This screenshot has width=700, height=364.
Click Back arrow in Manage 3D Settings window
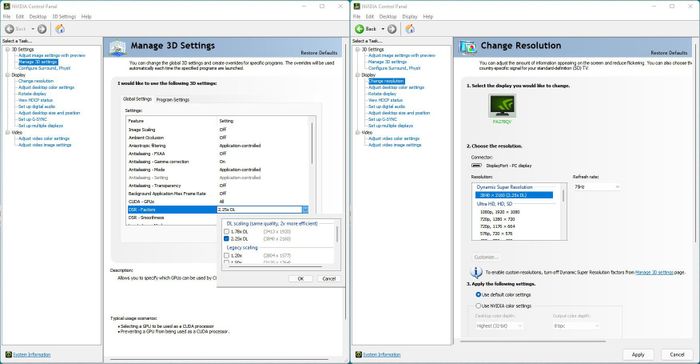(9, 29)
